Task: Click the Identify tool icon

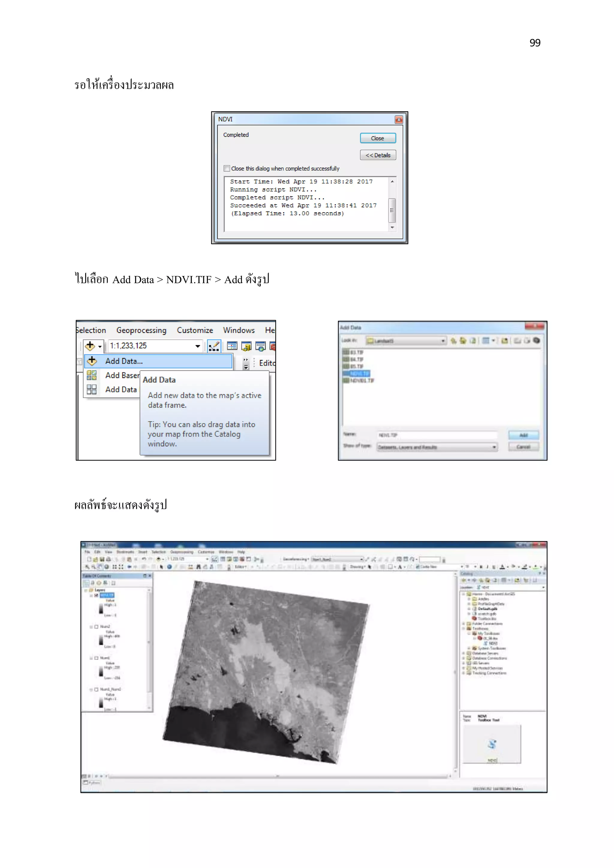Action: point(169,567)
